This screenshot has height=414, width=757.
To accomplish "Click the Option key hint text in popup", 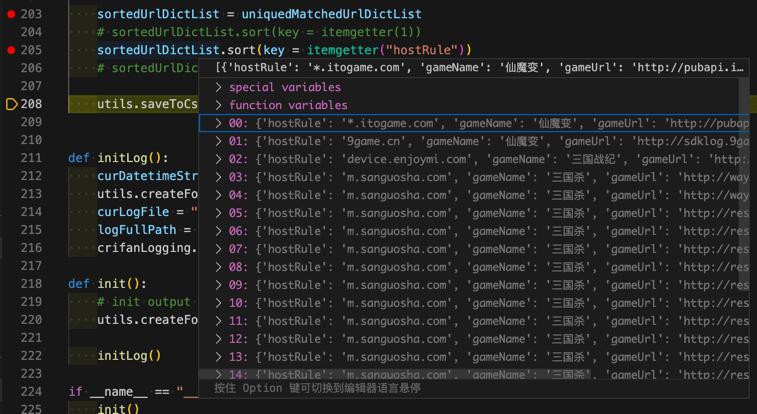I will click(317, 388).
